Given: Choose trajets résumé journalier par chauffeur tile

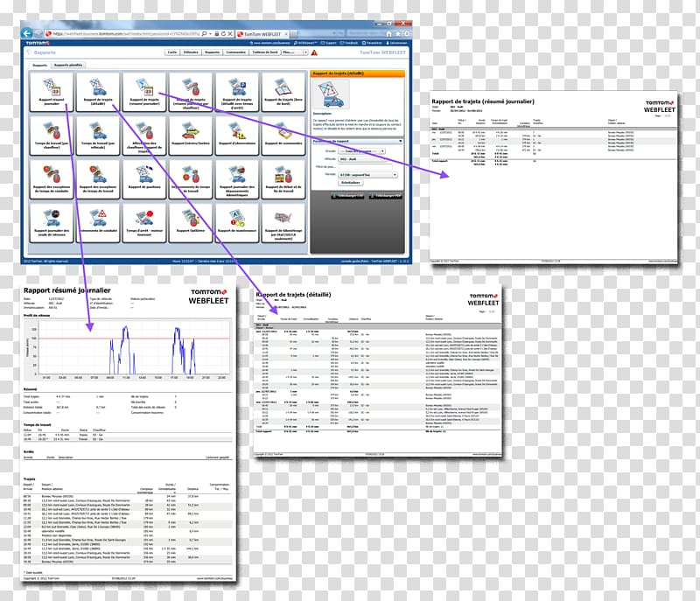Looking at the screenshot, I should pyautogui.click(x=191, y=93).
